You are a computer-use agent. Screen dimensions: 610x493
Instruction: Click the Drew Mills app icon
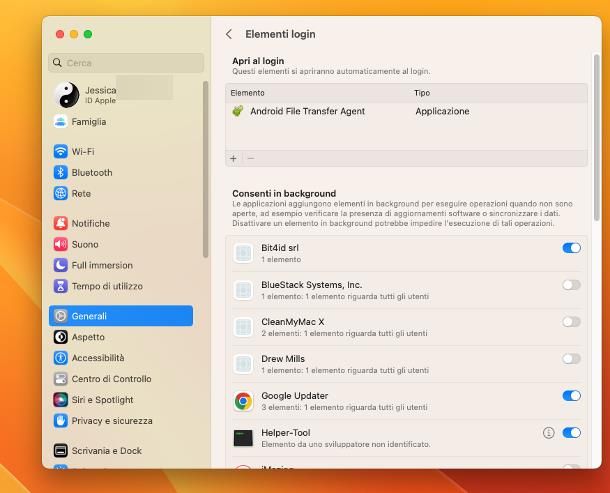pyautogui.click(x=244, y=364)
